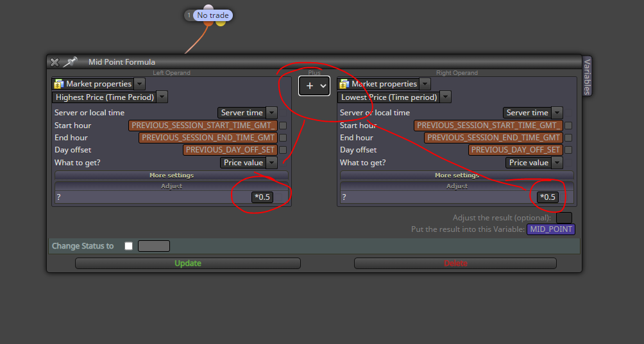Expand More settings in Right Operand
644x344 pixels.
point(457,175)
